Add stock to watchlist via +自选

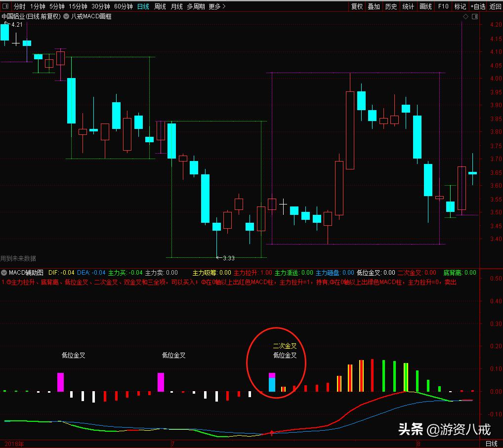(477, 6)
